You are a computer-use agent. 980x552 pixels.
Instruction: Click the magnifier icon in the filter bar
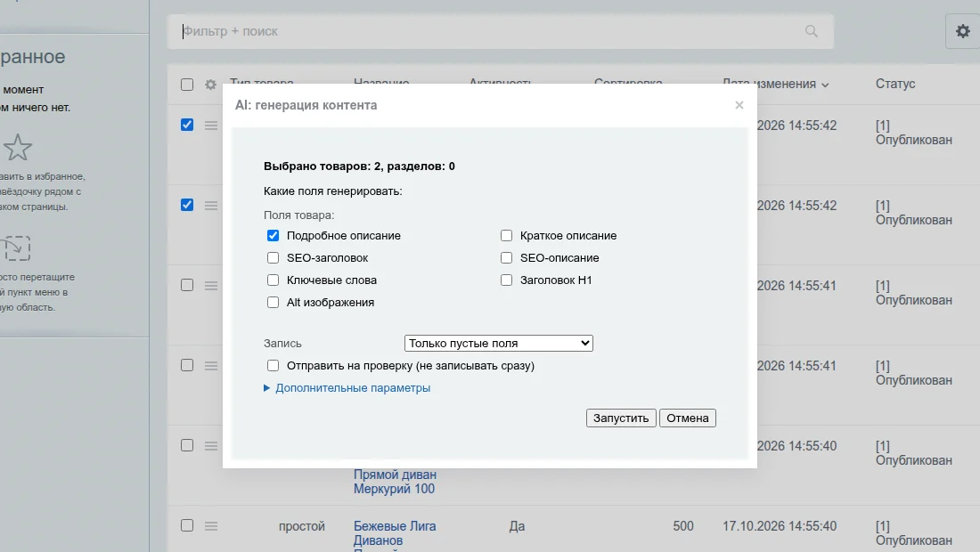(812, 31)
